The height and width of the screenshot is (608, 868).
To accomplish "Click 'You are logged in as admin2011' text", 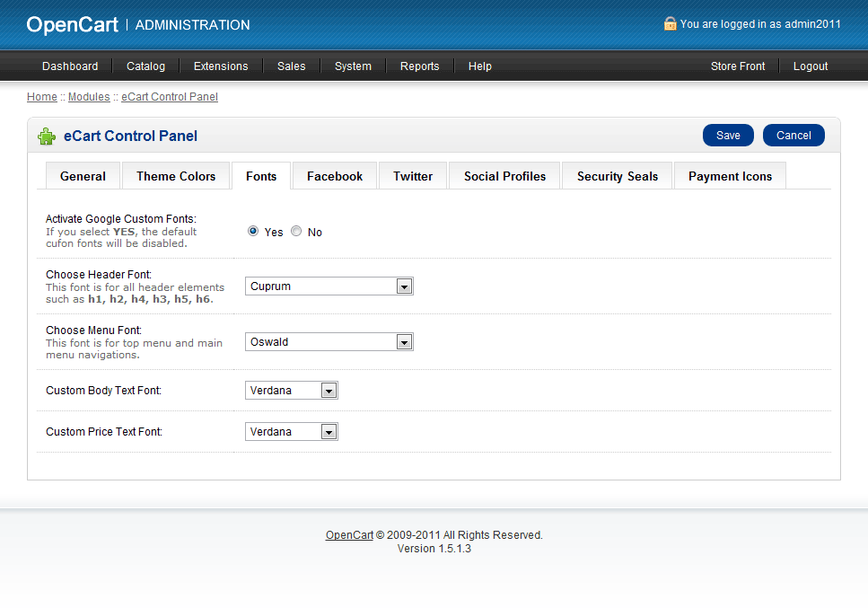I will [760, 24].
